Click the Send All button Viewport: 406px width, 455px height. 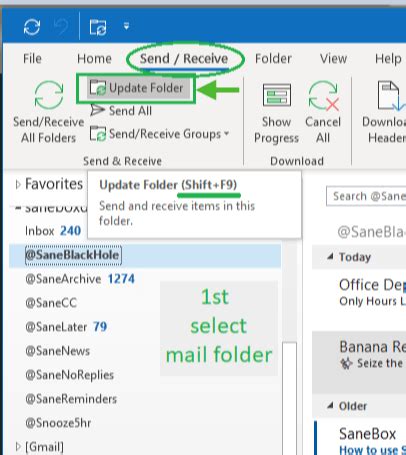tap(121, 111)
